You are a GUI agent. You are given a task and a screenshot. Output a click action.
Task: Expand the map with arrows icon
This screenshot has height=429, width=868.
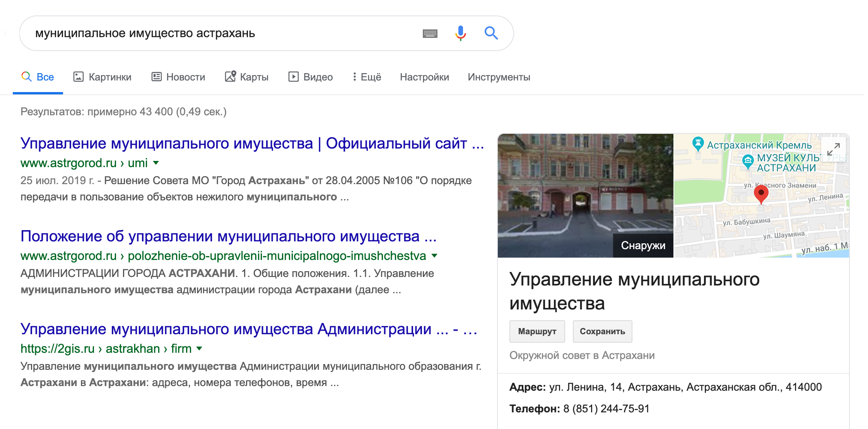[x=833, y=149]
